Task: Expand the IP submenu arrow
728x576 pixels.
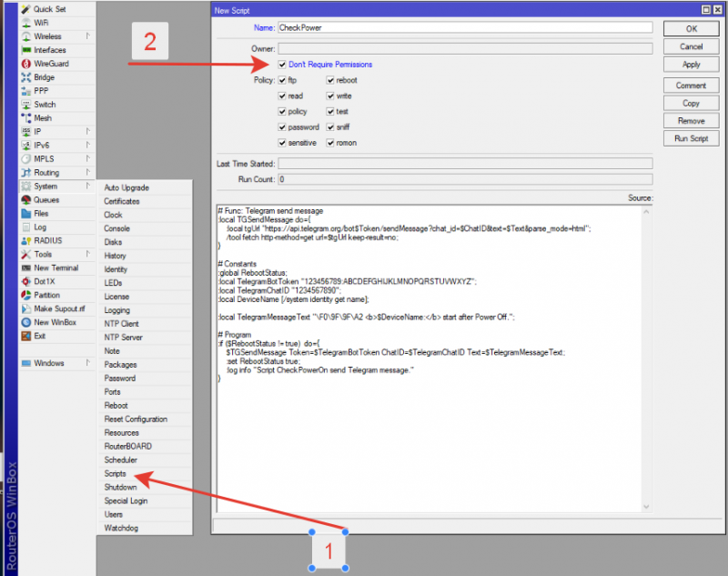Action: [87, 132]
